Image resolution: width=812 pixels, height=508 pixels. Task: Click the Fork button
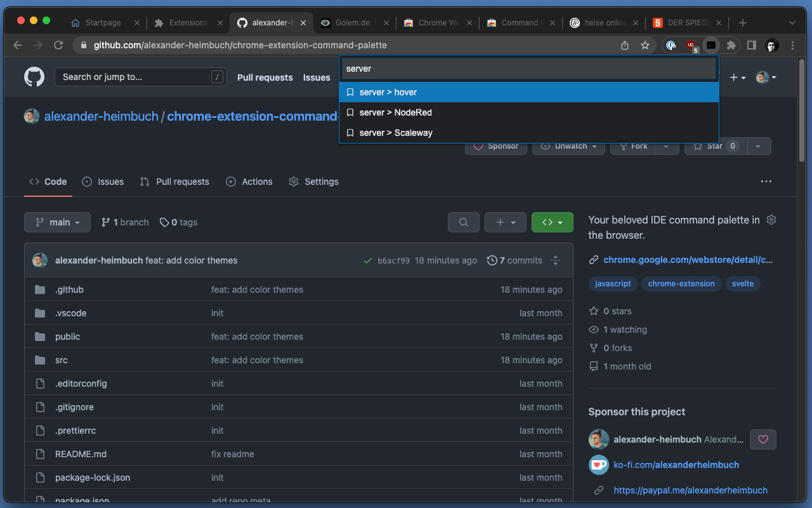click(633, 146)
